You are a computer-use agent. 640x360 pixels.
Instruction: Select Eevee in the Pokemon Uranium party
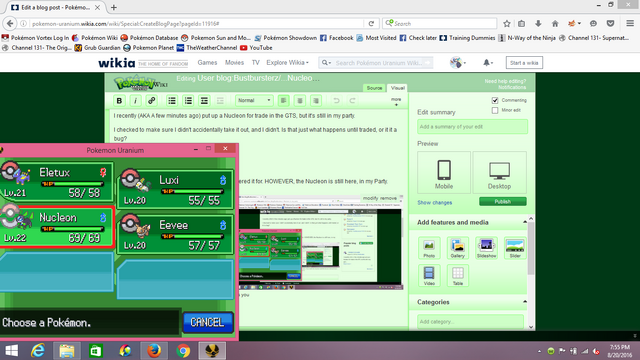tap(176, 234)
